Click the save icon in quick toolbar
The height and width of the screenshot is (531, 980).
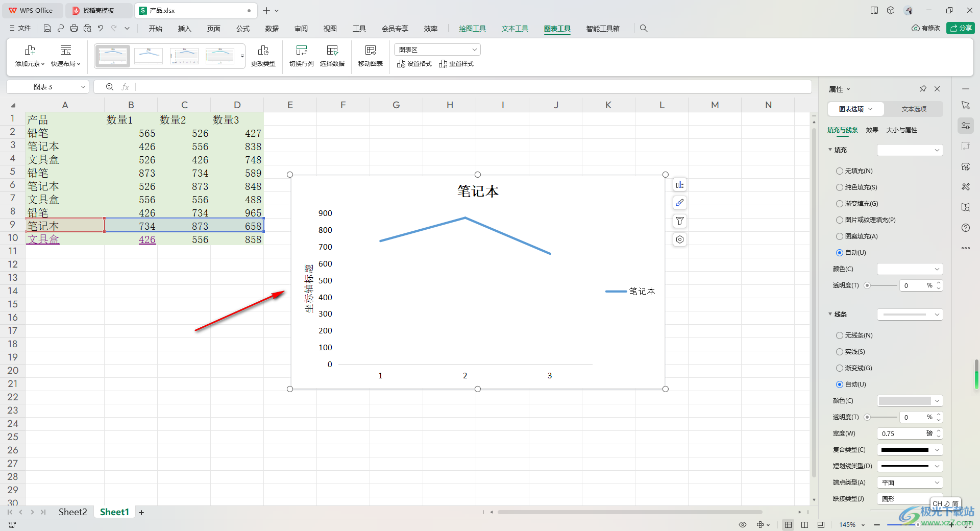pyautogui.click(x=47, y=29)
